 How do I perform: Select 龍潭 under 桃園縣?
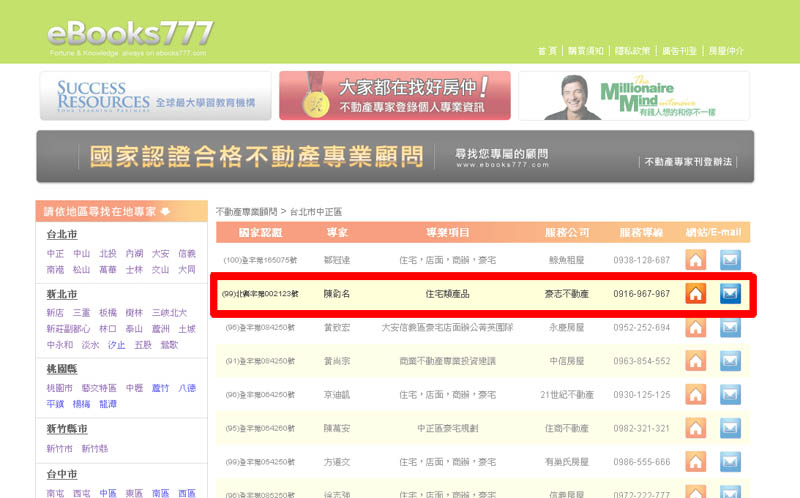pyautogui.click(x=108, y=404)
